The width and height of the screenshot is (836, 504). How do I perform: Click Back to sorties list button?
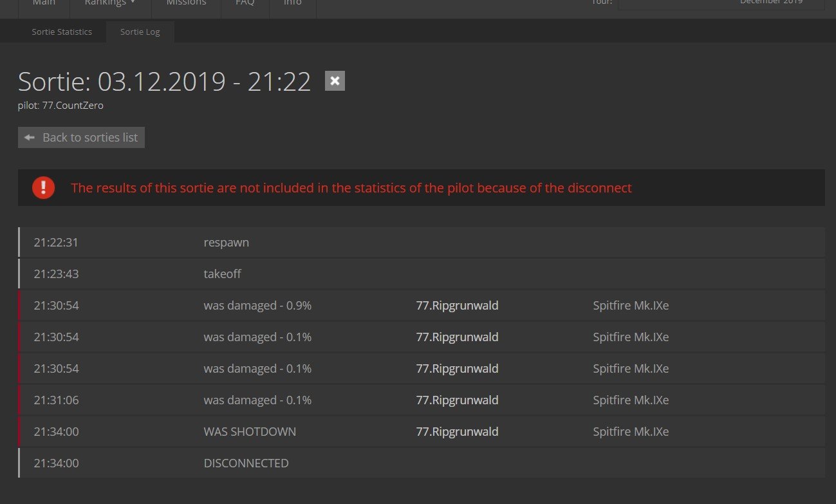tap(81, 137)
